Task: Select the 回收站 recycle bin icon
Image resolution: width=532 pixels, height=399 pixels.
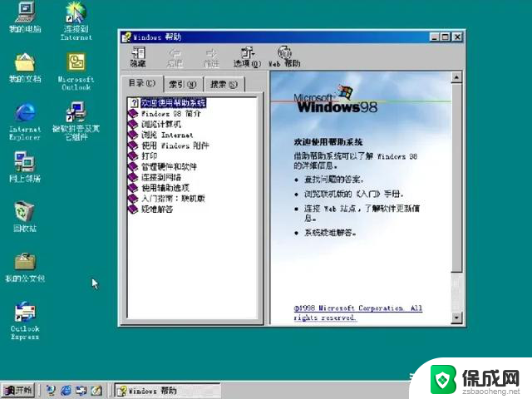Action: (x=25, y=217)
